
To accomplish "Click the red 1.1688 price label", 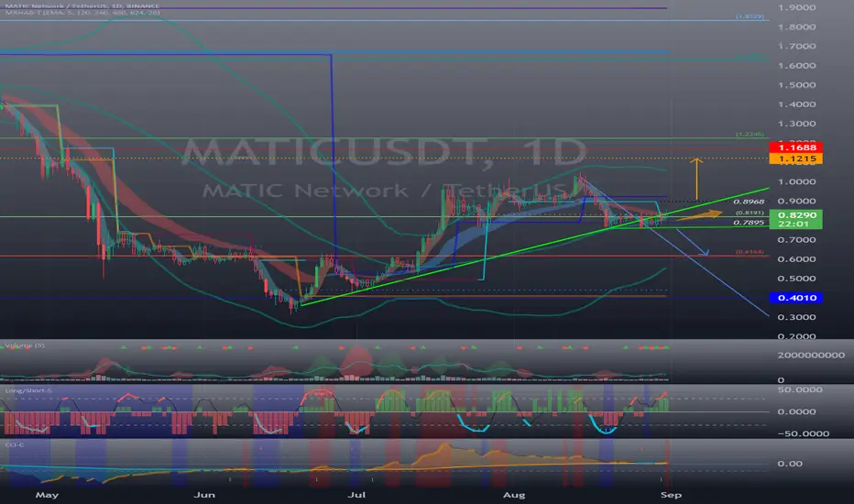I will (x=795, y=148).
